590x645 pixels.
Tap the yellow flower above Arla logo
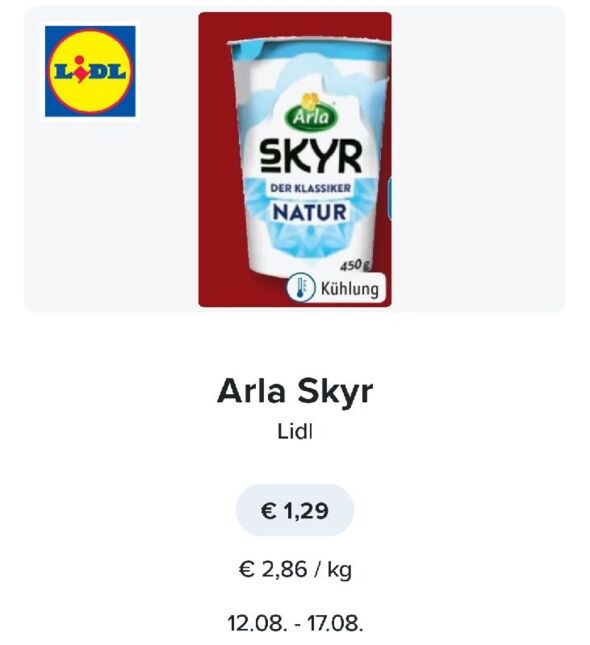309,100
